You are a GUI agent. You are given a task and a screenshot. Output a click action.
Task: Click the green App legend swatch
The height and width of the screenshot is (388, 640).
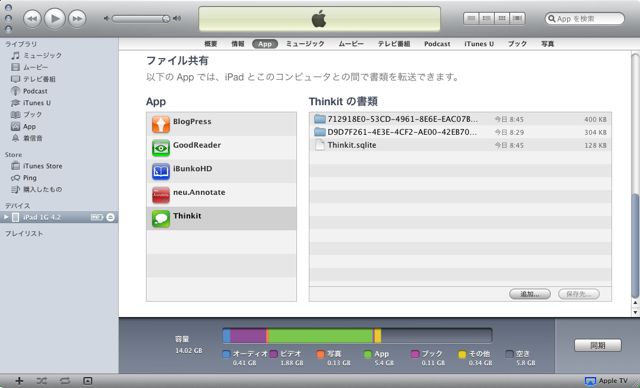pyautogui.click(x=368, y=354)
